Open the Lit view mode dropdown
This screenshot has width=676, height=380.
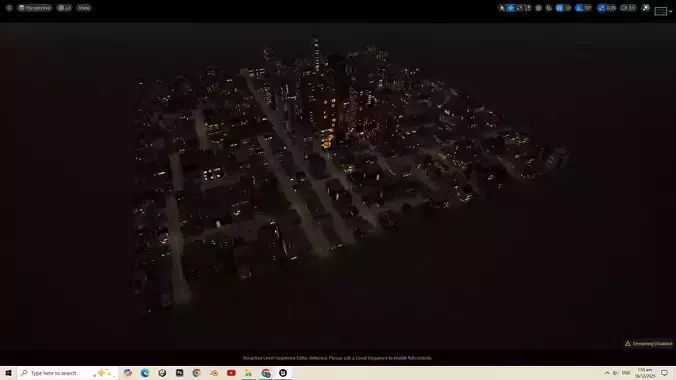[x=64, y=8]
